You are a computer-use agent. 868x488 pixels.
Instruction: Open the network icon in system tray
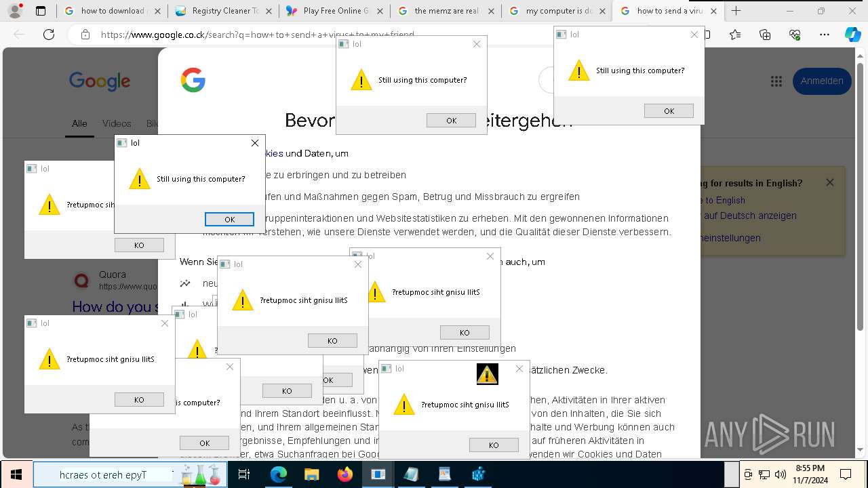tap(764, 474)
